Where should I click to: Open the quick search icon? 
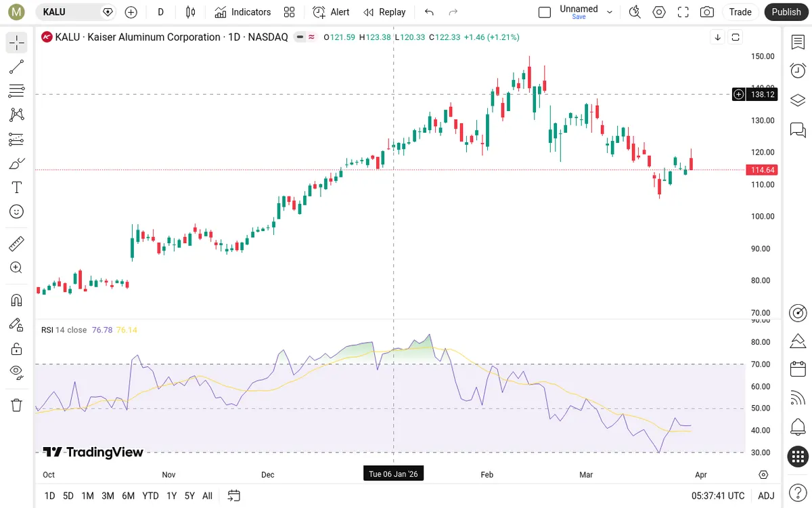[x=635, y=12]
